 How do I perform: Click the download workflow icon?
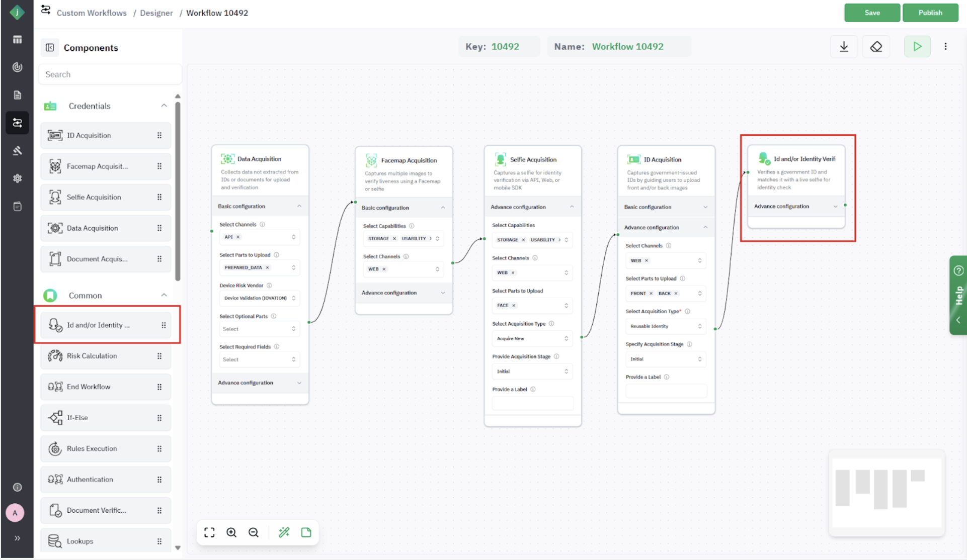click(x=844, y=47)
